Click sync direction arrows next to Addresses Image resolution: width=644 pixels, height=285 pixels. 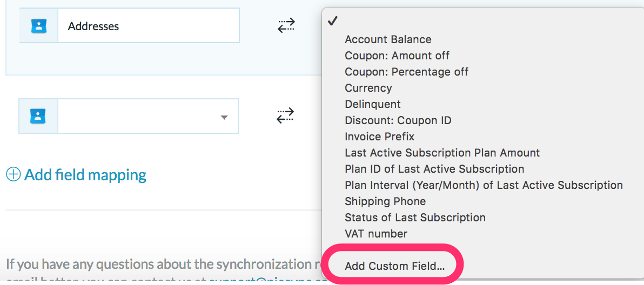point(286,25)
